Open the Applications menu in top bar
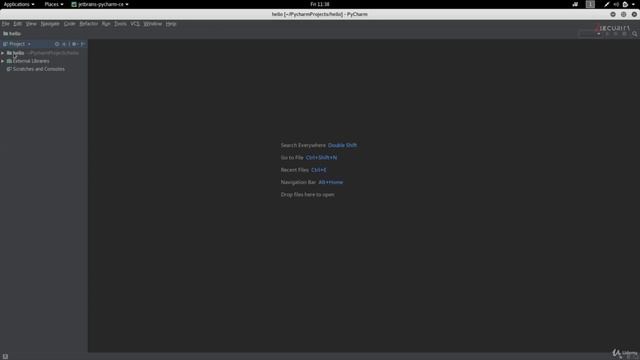The width and height of the screenshot is (640, 360). click(x=19, y=4)
